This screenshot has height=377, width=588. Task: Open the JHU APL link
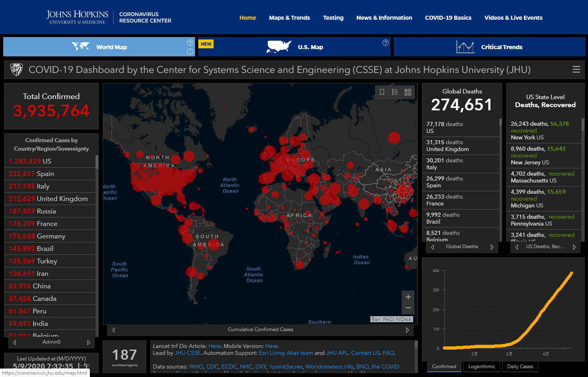337,353
